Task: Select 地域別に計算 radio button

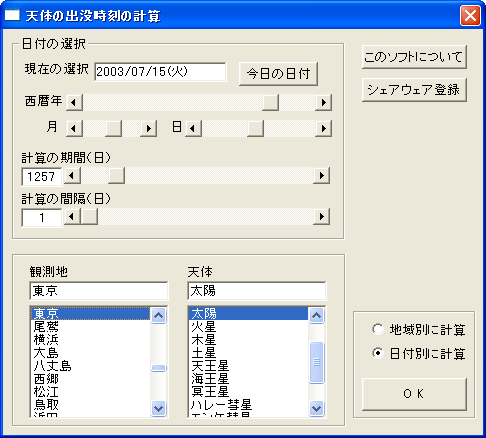Action: 378,329
